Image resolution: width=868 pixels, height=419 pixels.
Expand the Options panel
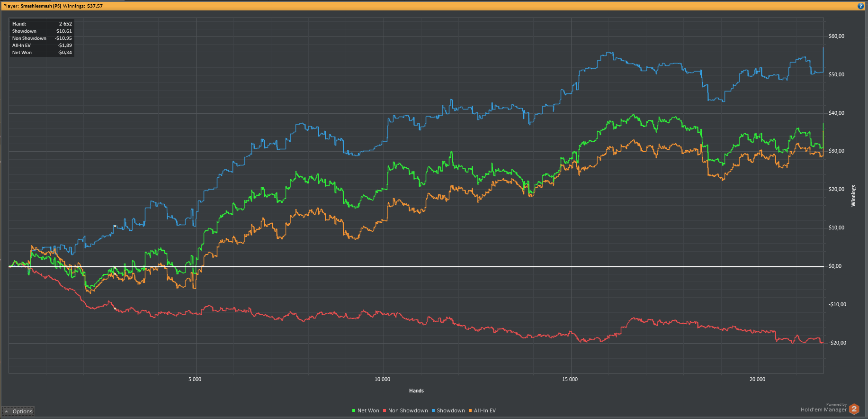(18, 411)
